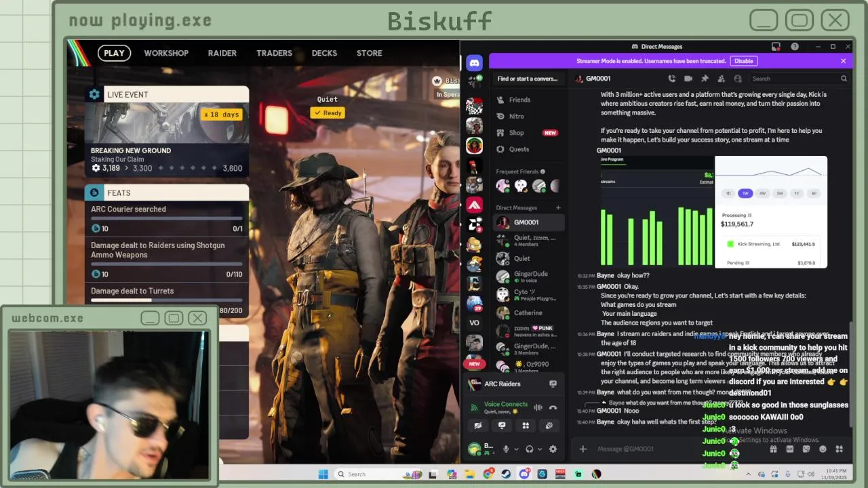Open Discord from the taskbar
868x488 pixels.
(524, 474)
